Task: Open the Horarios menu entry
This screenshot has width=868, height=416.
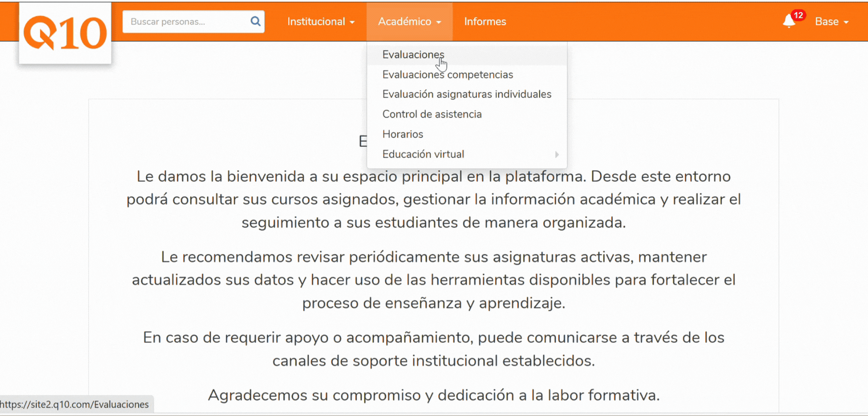Action: coord(467,134)
